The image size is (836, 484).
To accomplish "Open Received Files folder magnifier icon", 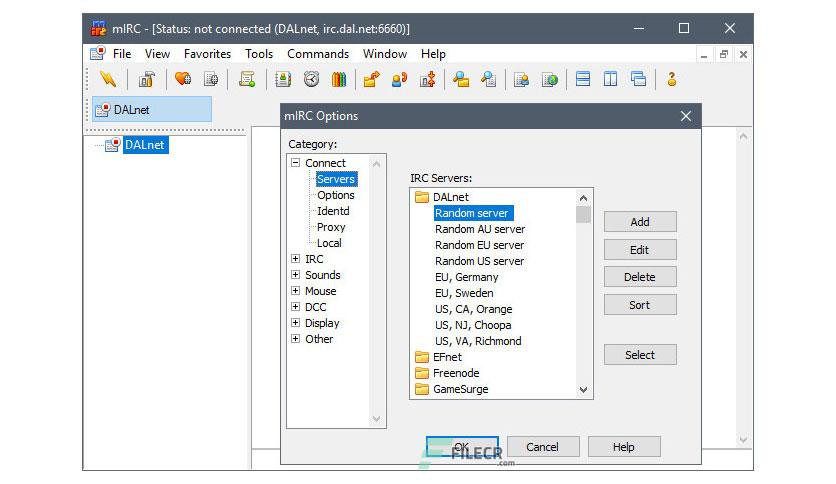I will 461,79.
